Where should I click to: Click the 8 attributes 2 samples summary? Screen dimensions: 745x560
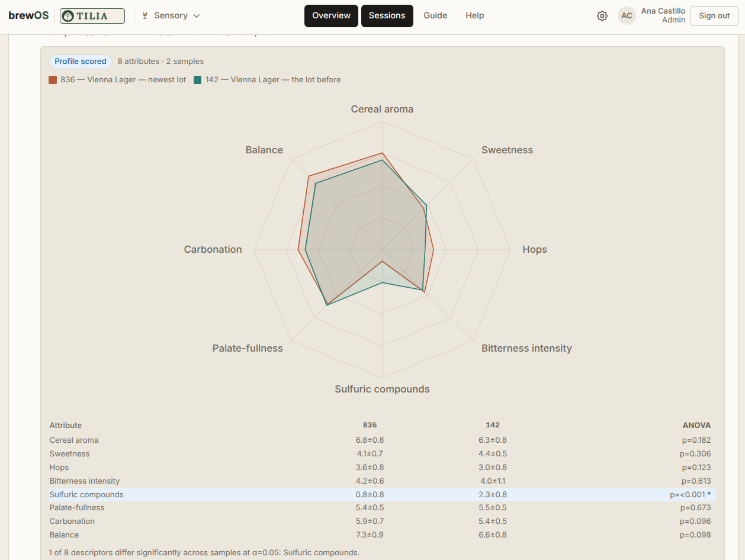click(x=160, y=62)
